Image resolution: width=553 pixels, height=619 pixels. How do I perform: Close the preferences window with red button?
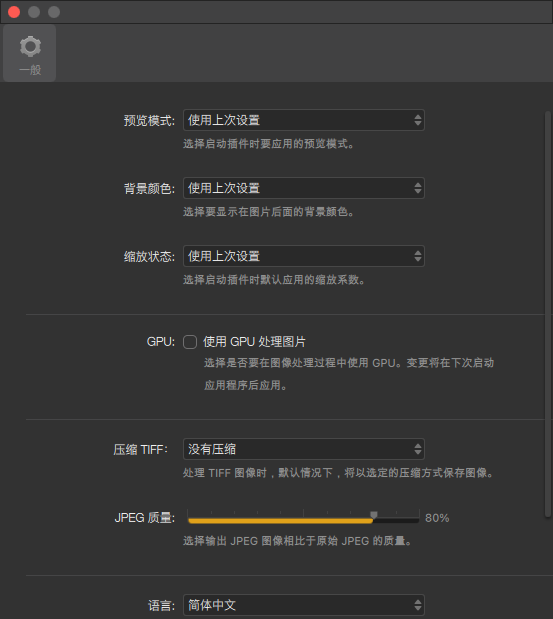coord(14,12)
